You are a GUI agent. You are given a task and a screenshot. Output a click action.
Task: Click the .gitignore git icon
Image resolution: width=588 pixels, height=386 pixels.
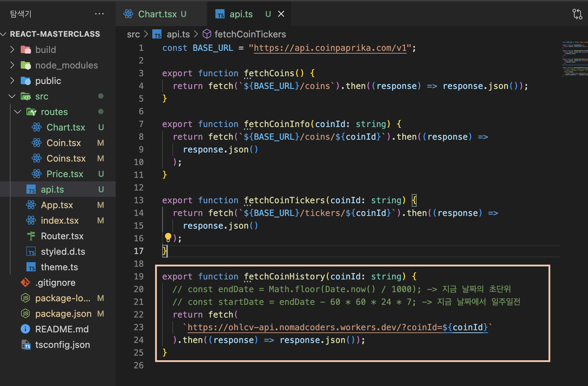[25, 283]
